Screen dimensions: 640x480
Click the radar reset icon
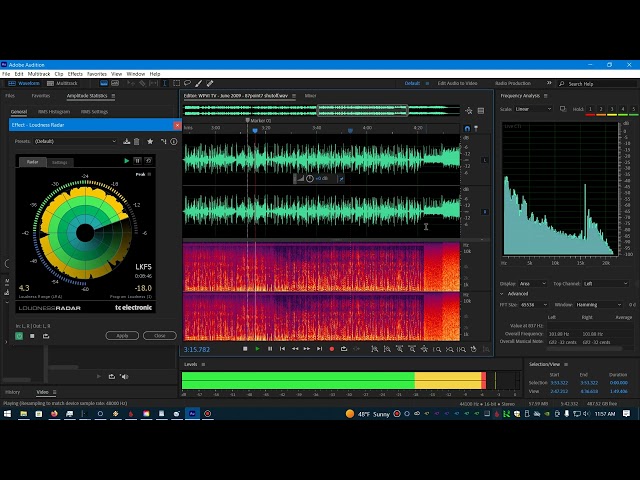pos(149,161)
